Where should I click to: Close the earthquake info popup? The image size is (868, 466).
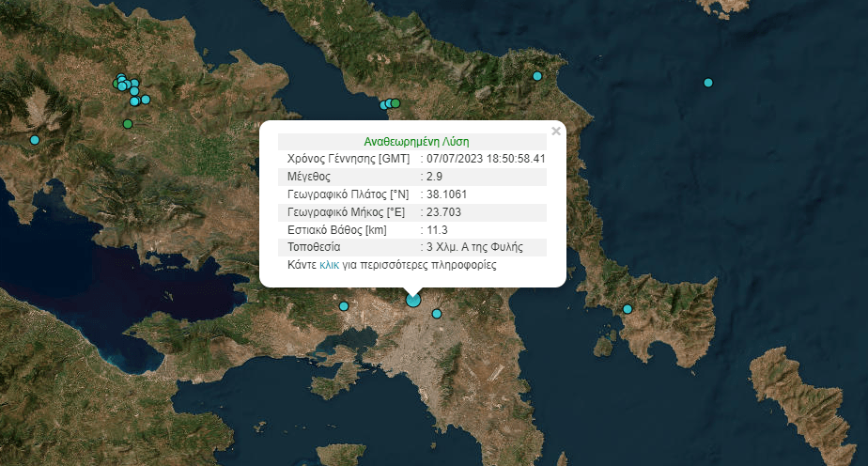tap(556, 132)
